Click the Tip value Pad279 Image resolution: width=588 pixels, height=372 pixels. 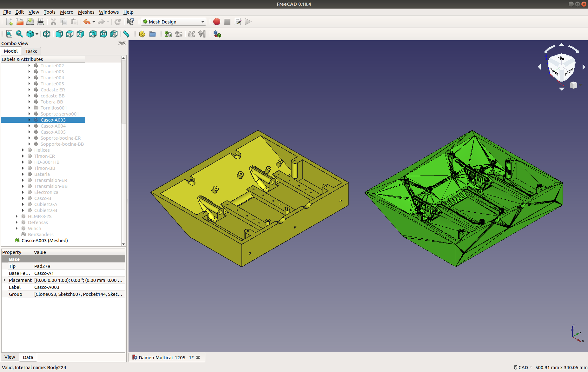click(79, 266)
